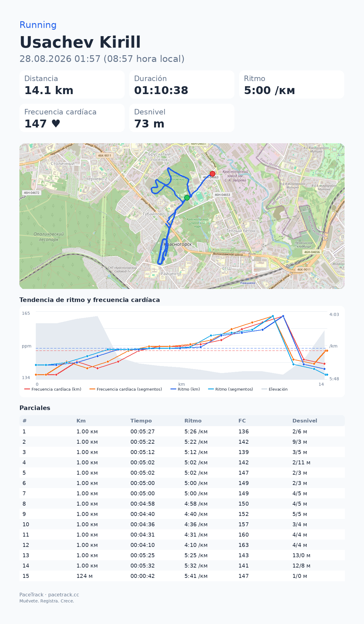This screenshot has width=364, height=624.
Task: Click the 46Н-04653 road badge on map
Action: point(222,195)
